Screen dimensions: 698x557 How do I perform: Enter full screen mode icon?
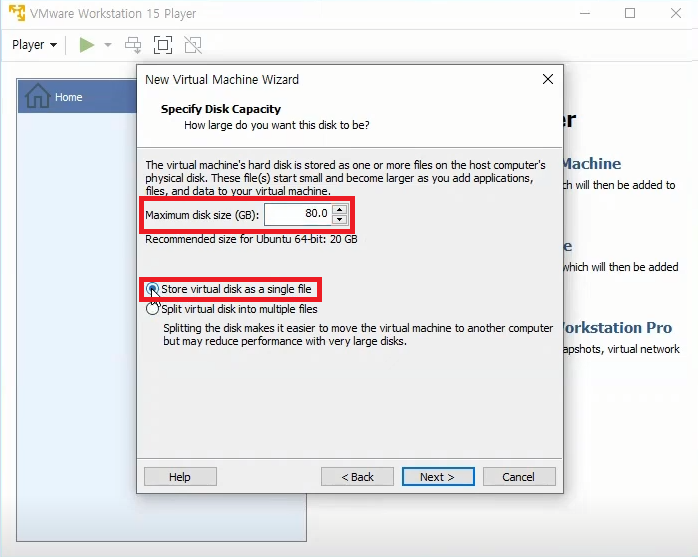click(163, 45)
